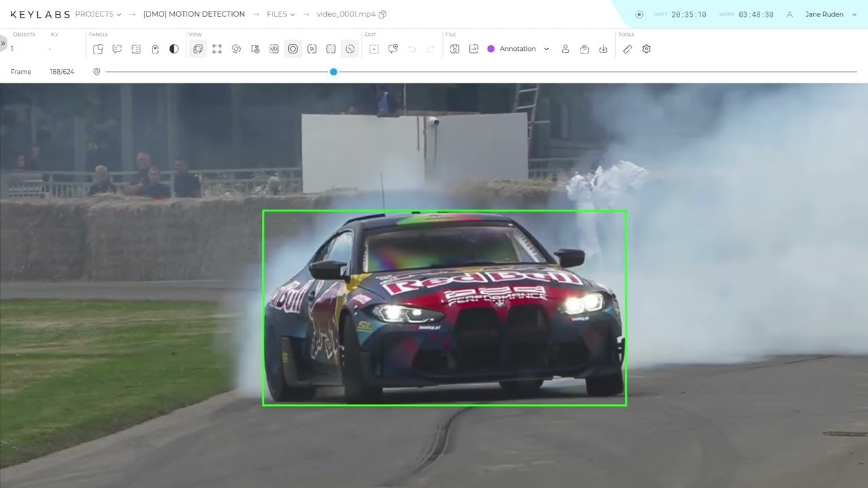Go to [DMO] MOTION DETECTION project
Image resolution: width=868 pixels, height=488 pixels.
(194, 14)
